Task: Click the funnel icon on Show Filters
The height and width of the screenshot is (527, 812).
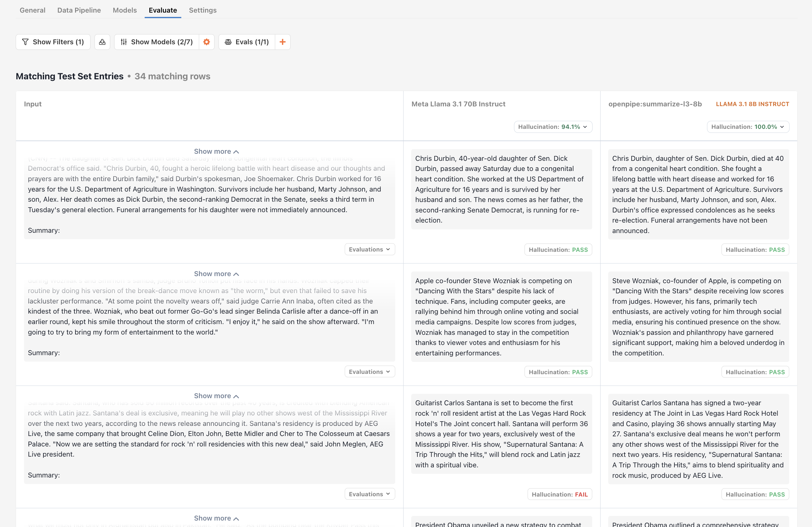Action: point(25,42)
